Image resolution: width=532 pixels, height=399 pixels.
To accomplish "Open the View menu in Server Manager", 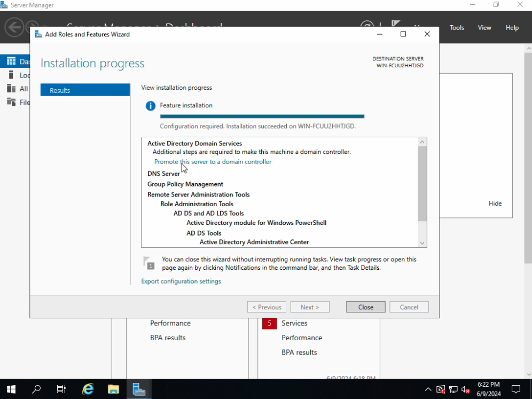I will point(484,28).
